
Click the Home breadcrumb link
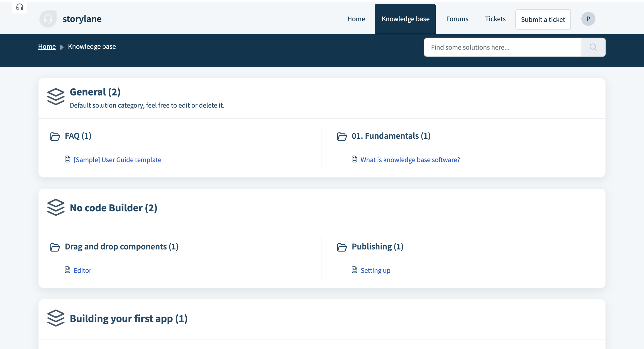(47, 46)
